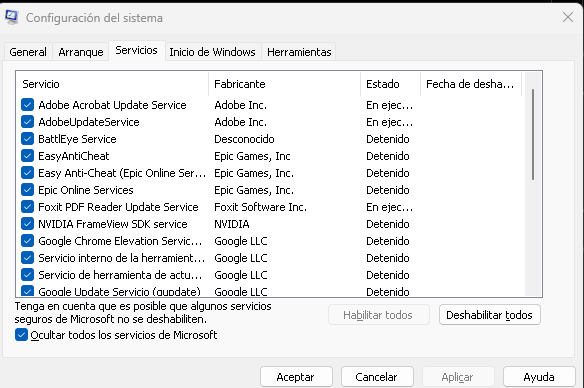The width and height of the screenshot is (584, 388).
Task: Select the Epic Online Services name text
Action: coord(86,190)
